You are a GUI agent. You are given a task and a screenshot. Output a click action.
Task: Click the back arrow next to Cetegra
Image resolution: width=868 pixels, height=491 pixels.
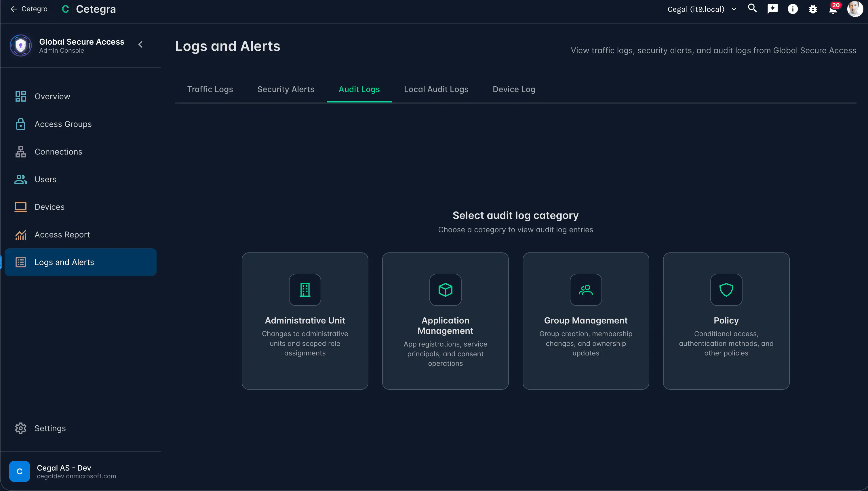click(x=14, y=9)
